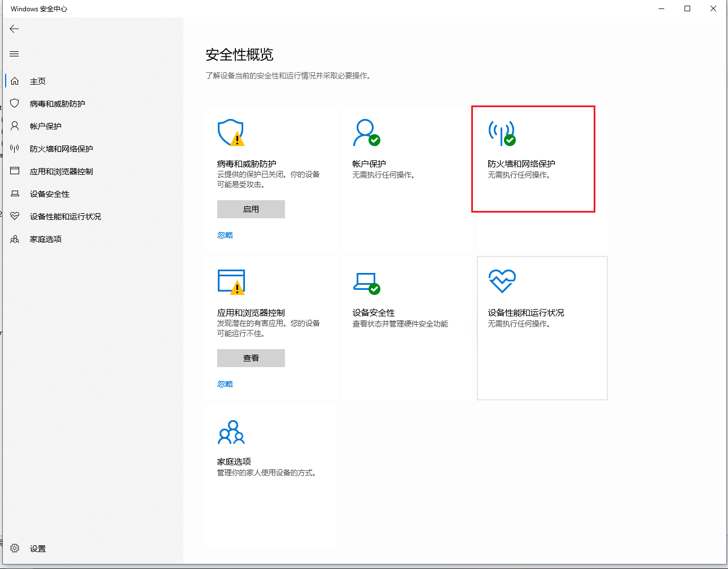
Task: Click 忽略 link under 查看 button
Action: pyautogui.click(x=225, y=384)
